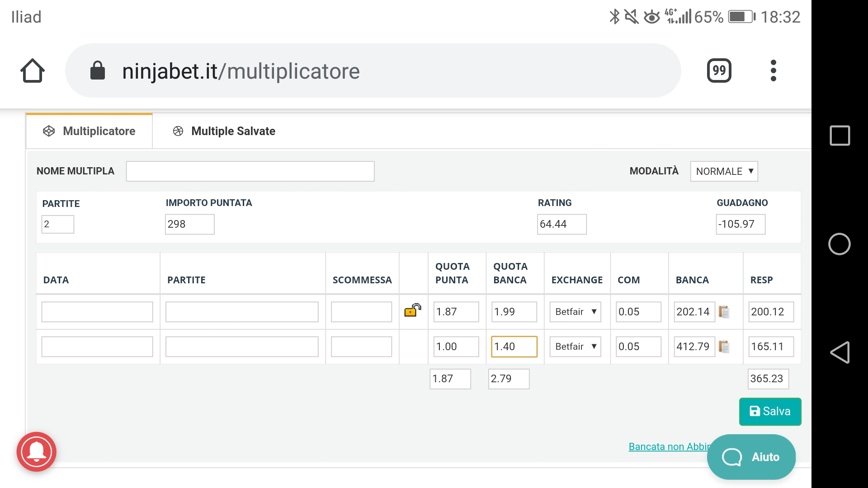Click the Ninjabet home icon top left
This screenshot has width=868, height=488.
(33, 70)
